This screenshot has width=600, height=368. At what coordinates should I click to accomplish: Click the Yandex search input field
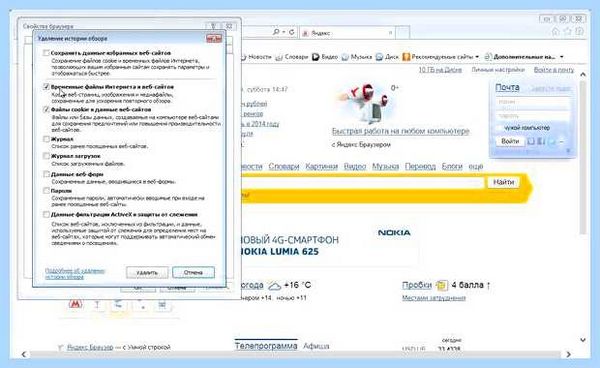click(x=362, y=182)
